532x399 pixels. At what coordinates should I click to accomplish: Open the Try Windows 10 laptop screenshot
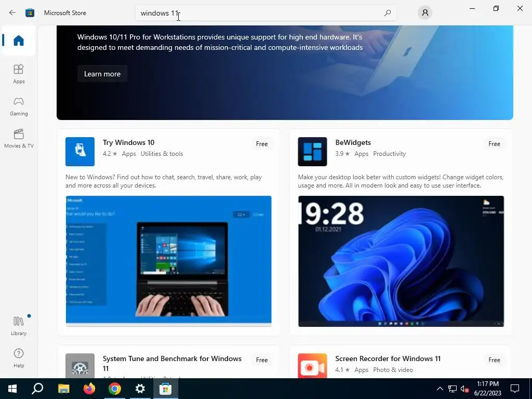click(169, 261)
